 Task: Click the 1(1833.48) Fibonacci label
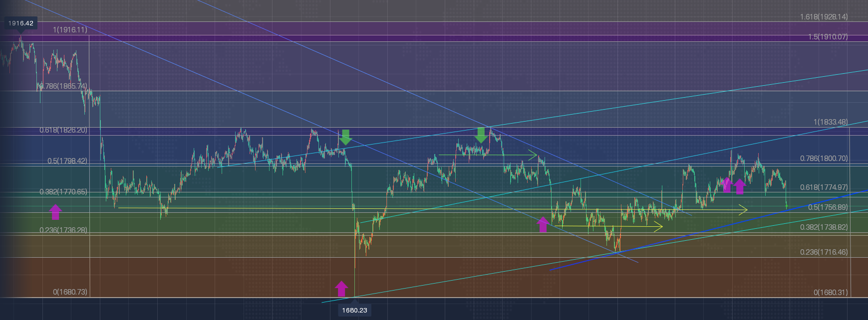[831, 122]
